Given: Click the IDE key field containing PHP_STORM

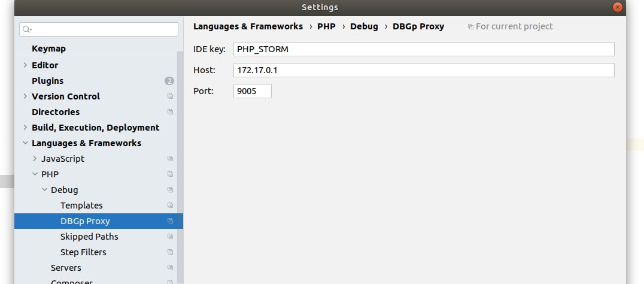Looking at the screenshot, I should click(424, 49).
